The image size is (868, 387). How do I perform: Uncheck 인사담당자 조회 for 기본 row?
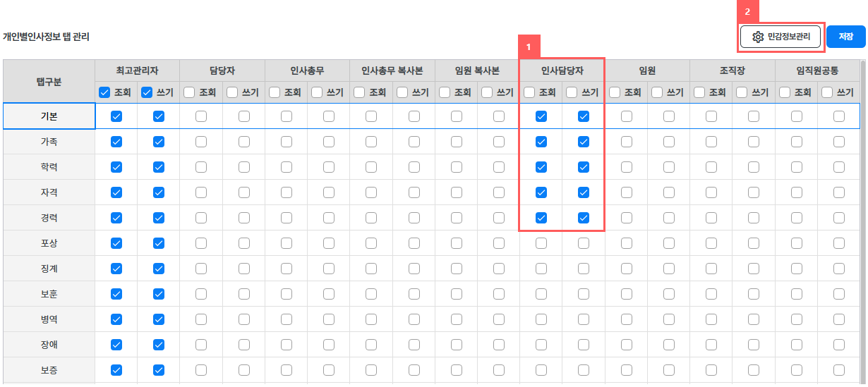(541, 116)
